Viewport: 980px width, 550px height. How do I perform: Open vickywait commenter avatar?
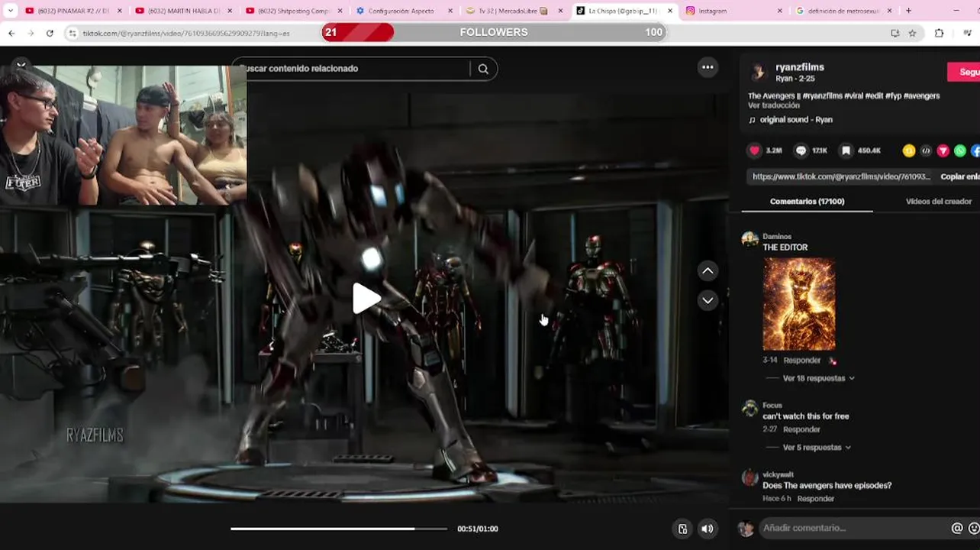(750, 478)
